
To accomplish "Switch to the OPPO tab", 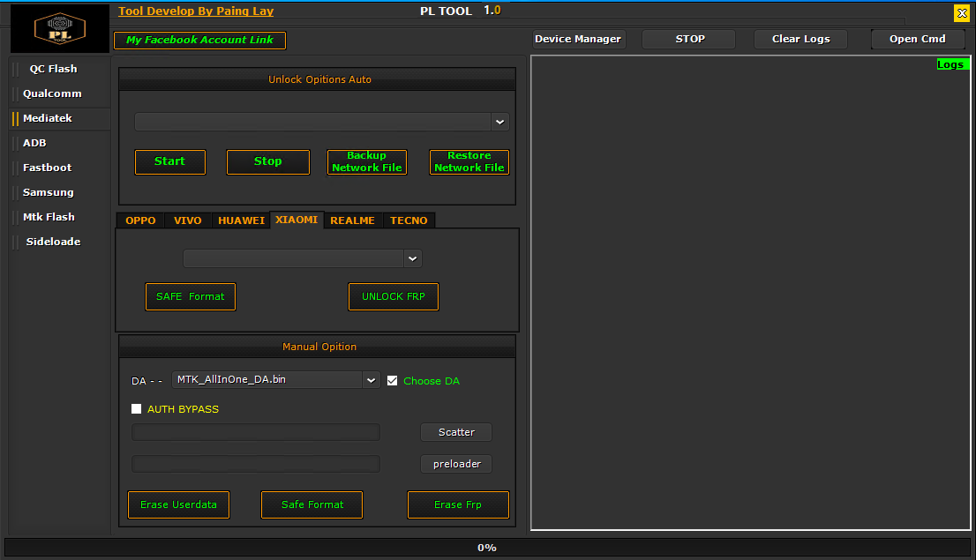I will 140,220.
